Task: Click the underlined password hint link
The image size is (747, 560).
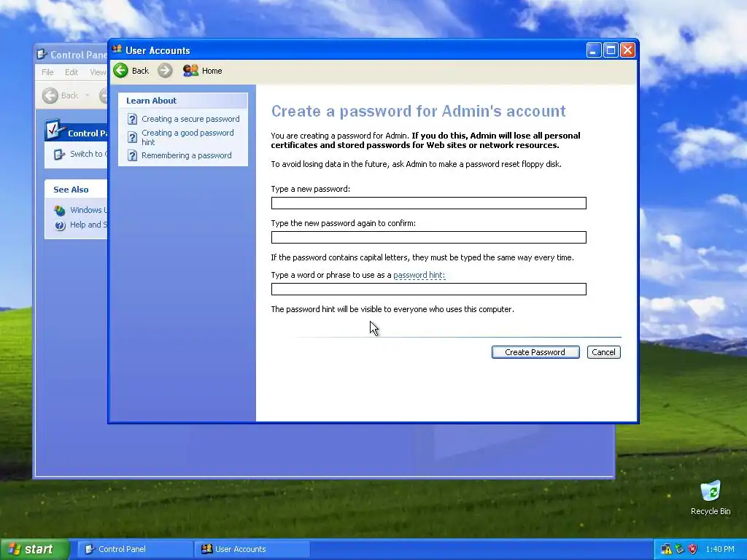Action: click(x=419, y=275)
